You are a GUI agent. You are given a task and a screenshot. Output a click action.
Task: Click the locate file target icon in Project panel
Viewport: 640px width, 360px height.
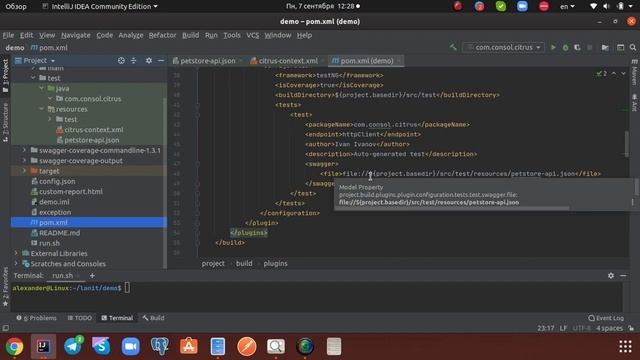[121, 60]
